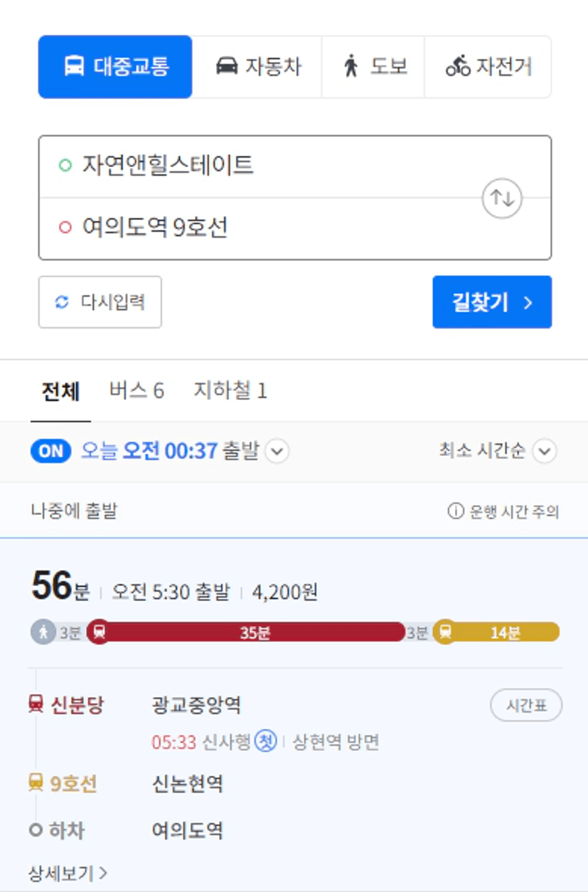
Task: Open the 최소 시간순 sort dropdown
Action: point(498,451)
